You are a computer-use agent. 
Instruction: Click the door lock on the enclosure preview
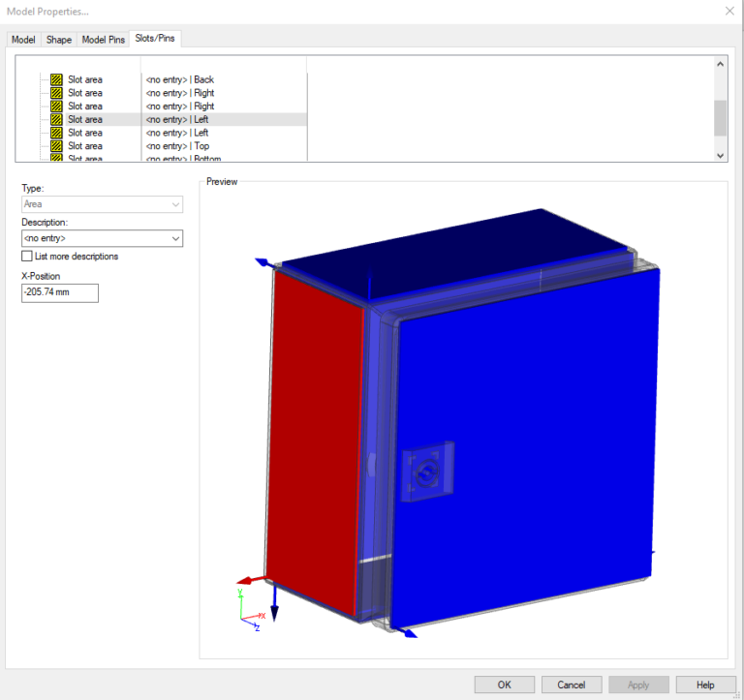(423, 472)
